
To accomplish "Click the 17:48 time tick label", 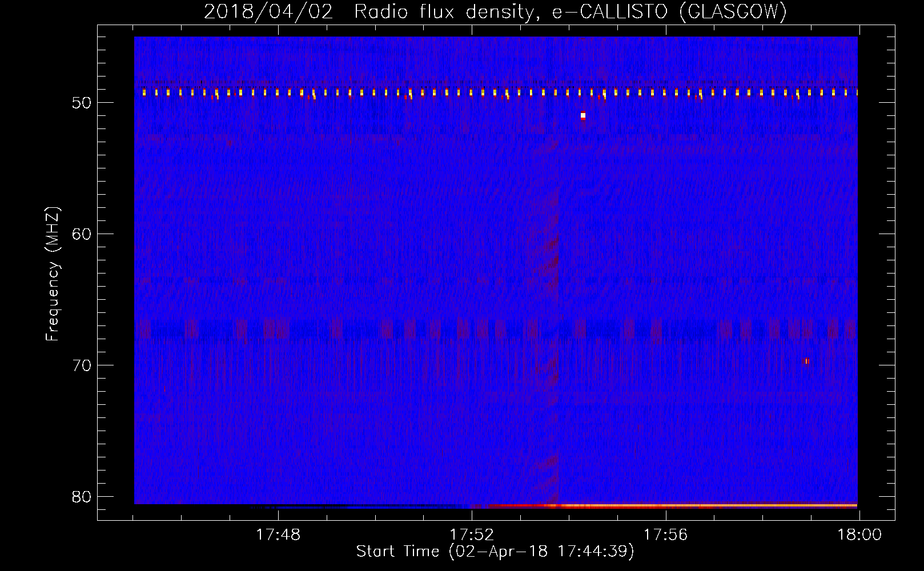I will tap(278, 535).
